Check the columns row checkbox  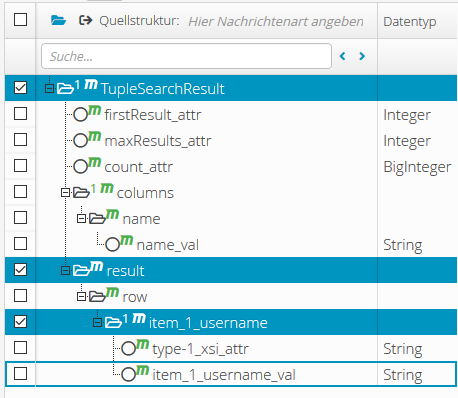20,192
